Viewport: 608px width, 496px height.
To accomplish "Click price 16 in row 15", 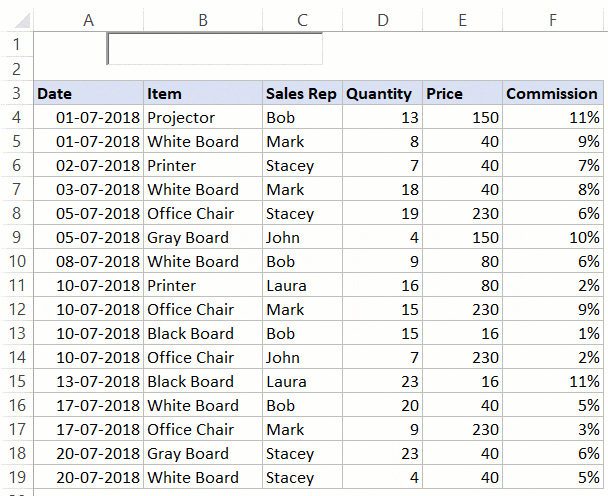I will click(x=463, y=382).
